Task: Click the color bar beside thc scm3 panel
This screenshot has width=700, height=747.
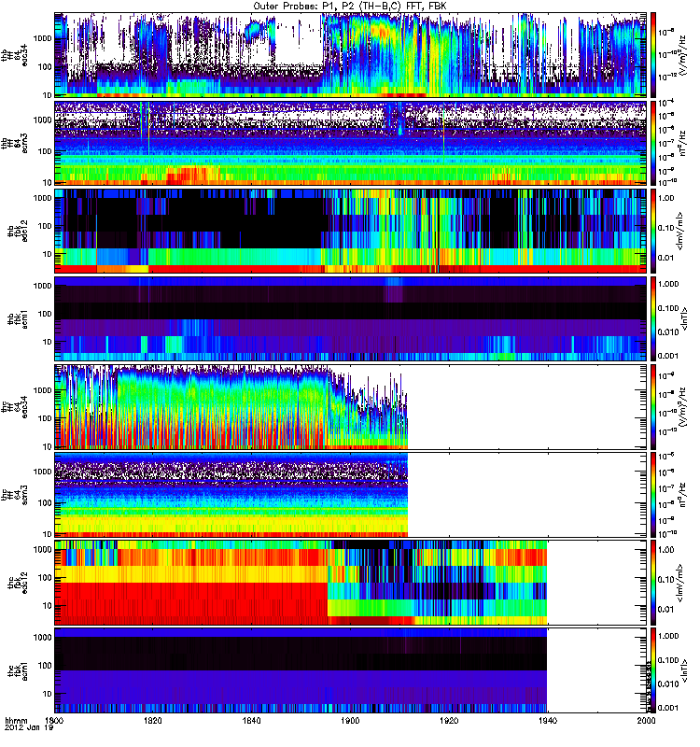Action: pos(653,495)
